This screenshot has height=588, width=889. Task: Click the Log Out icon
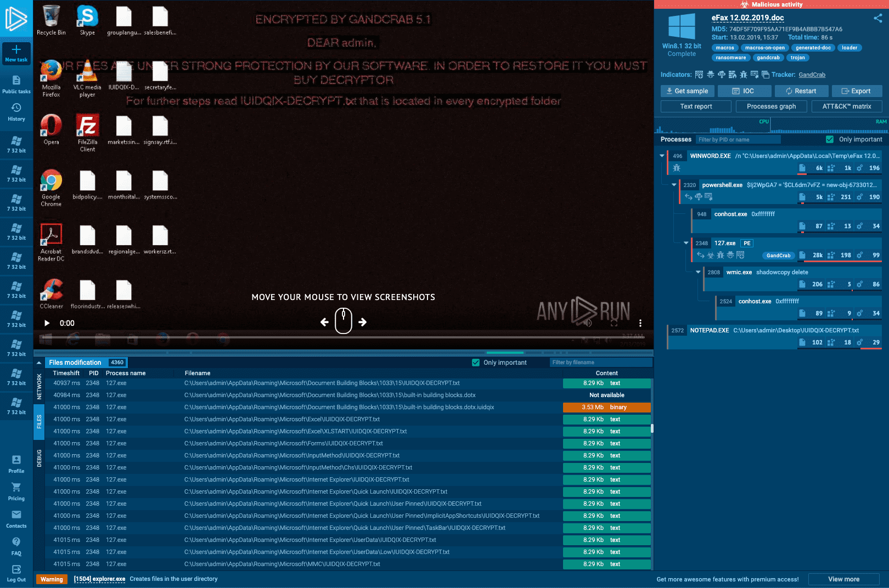point(16,570)
